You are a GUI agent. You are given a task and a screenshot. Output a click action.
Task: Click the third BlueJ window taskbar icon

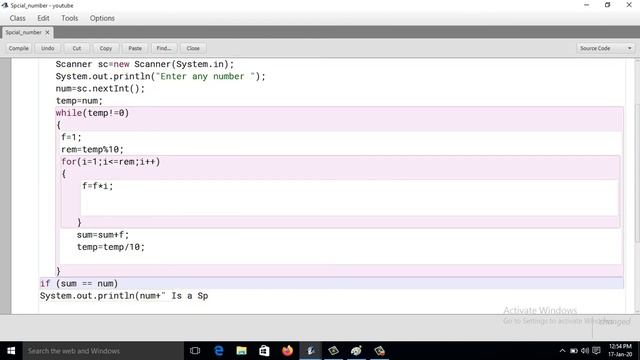356,351
